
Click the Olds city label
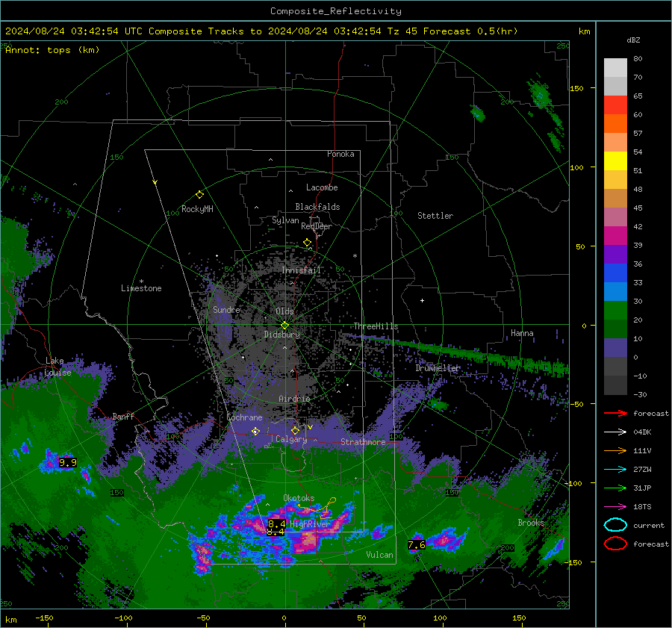284,311
